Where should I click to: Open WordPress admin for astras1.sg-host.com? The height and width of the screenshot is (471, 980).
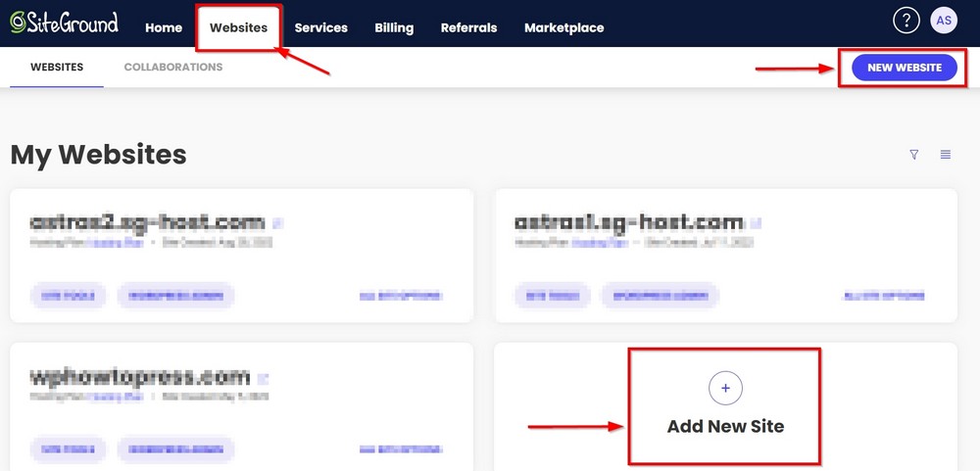[660, 296]
